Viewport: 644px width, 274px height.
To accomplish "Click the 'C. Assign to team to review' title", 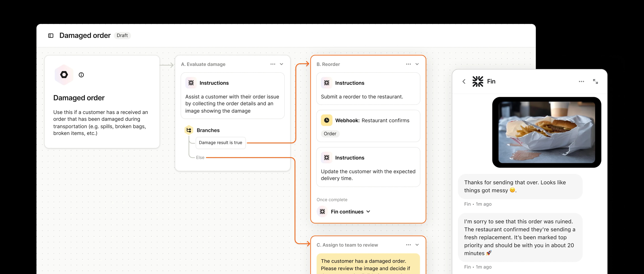I will coord(347,245).
